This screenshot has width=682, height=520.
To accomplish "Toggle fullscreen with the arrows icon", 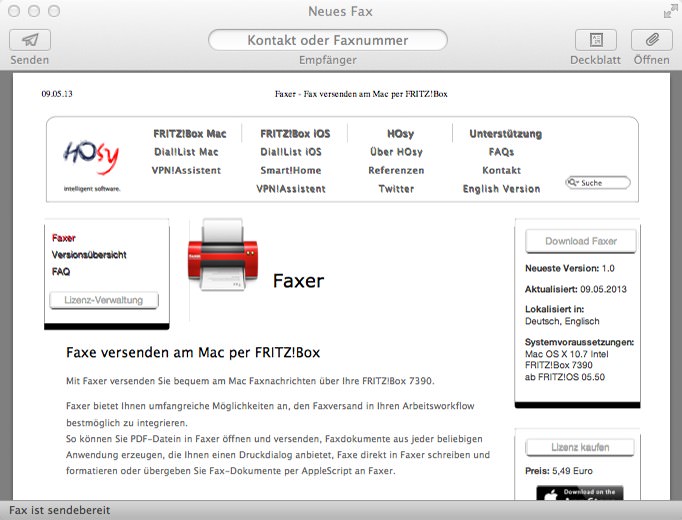I will [x=670, y=11].
